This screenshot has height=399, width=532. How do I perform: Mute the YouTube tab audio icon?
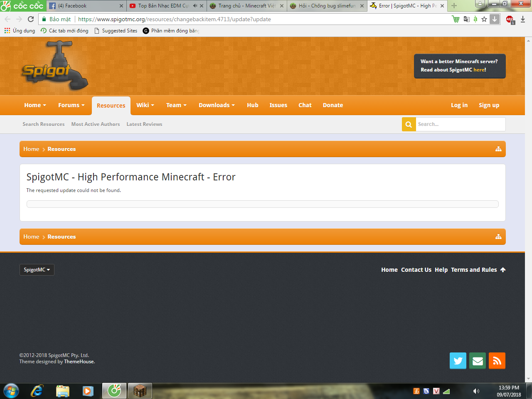195,6
